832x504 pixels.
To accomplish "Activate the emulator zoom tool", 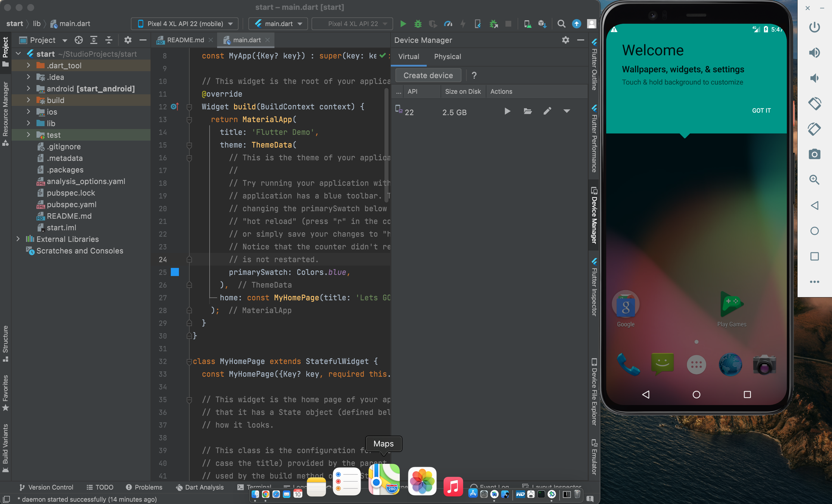I will (x=814, y=180).
